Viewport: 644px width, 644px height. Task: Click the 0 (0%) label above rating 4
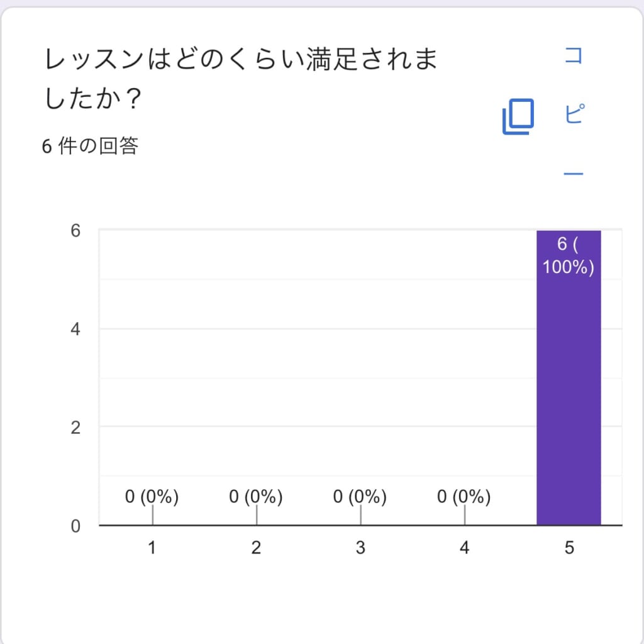(464, 497)
